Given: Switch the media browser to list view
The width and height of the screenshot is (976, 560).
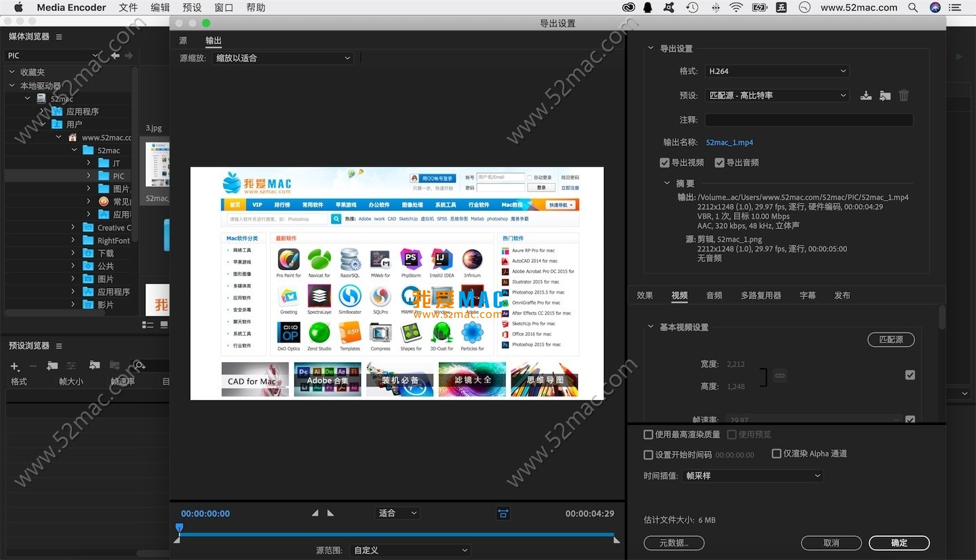Looking at the screenshot, I should [x=148, y=325].
